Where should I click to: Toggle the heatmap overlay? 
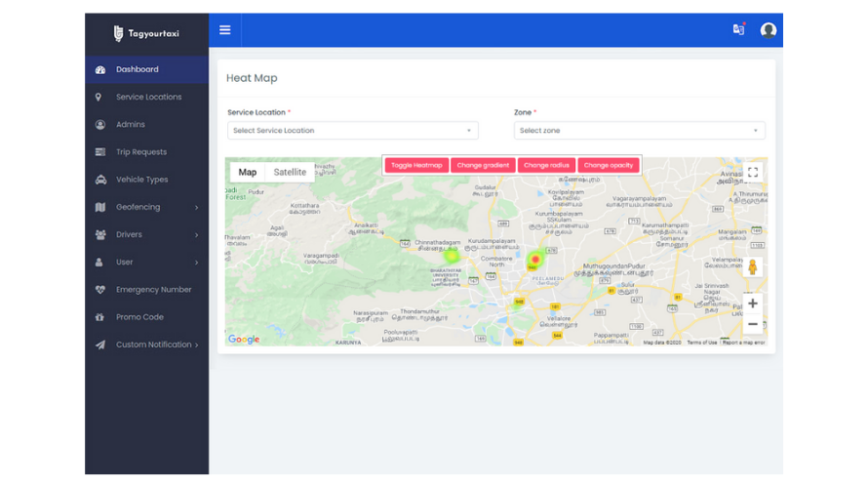point(416,165)
